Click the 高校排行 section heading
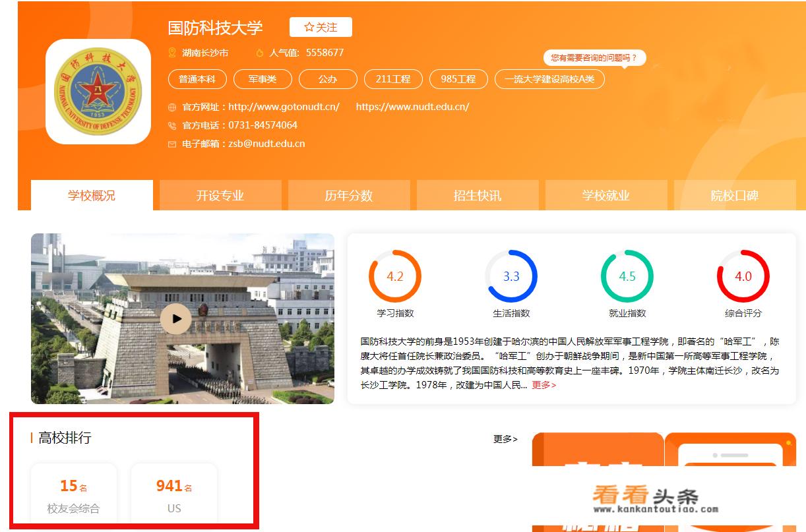This screenshot has height=532, width=806. 65,438
